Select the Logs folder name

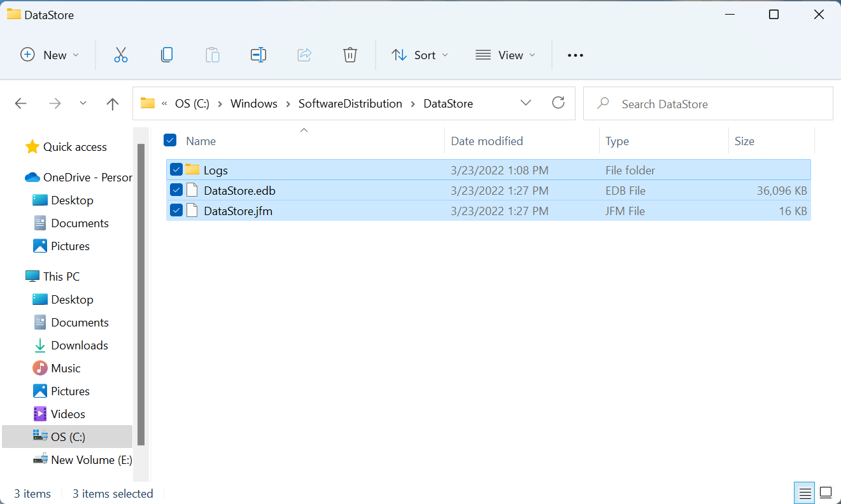pyautogui.click(x=216, y=171)
